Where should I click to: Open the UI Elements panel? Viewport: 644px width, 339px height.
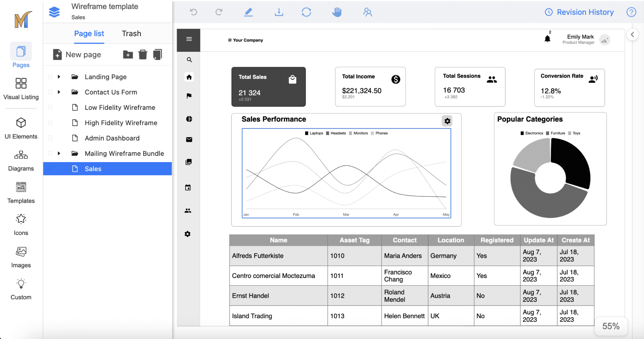pos(21,128)
